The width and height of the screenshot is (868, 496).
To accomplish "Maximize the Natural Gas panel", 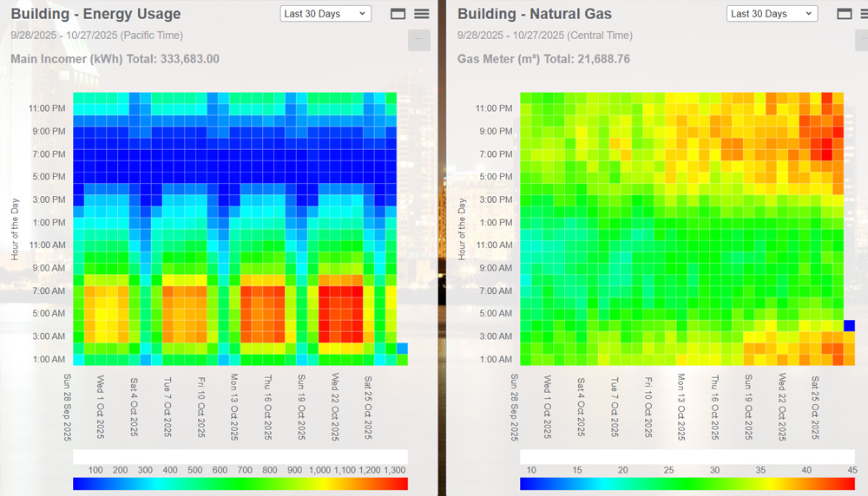I will coord(844,14).
